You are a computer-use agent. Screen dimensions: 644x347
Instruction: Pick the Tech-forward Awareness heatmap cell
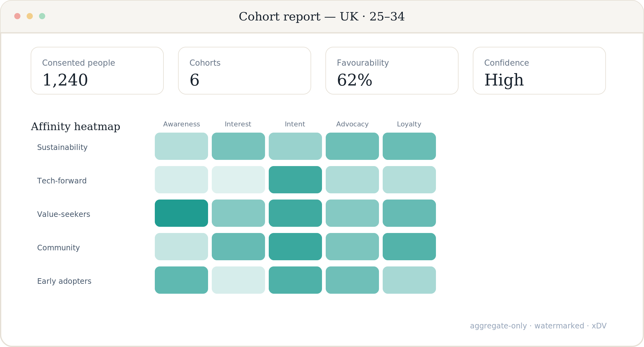pyautogui.click(x=181, y=180)
